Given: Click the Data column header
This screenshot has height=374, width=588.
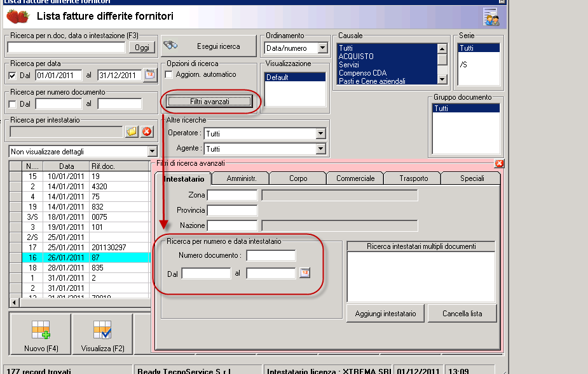Looking at the screenshot, I should click(x=66, y=166).
